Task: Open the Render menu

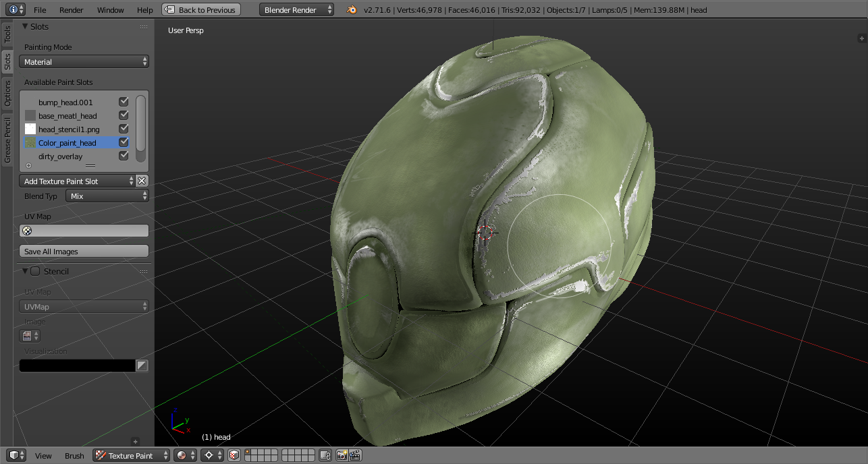Action: [71, 10]
